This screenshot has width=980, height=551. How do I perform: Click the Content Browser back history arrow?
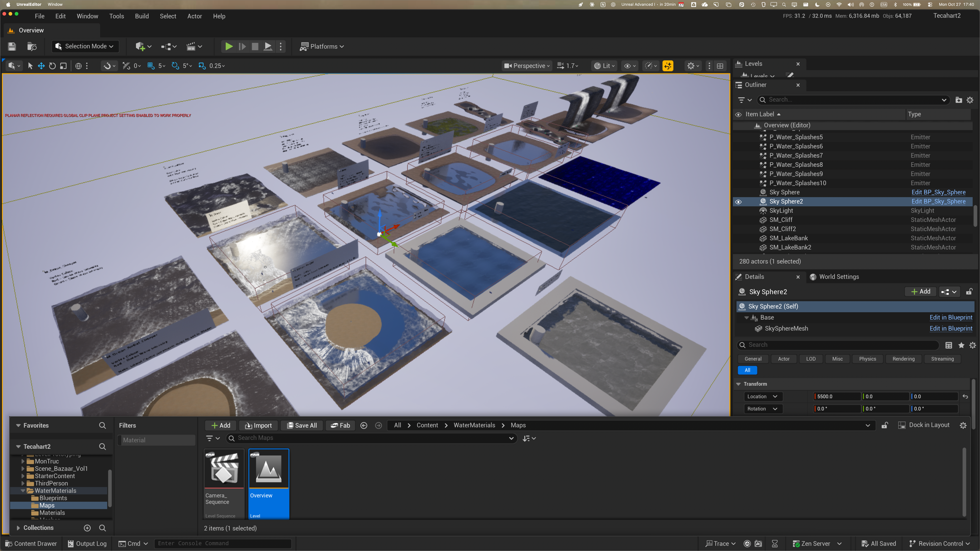(x=364, y=425)
